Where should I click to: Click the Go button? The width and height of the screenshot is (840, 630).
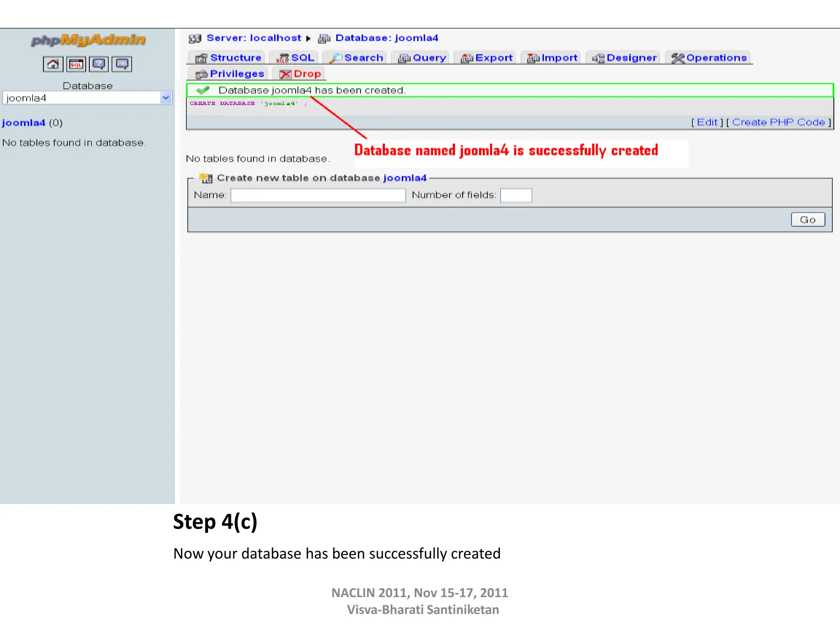click(808, 220)
